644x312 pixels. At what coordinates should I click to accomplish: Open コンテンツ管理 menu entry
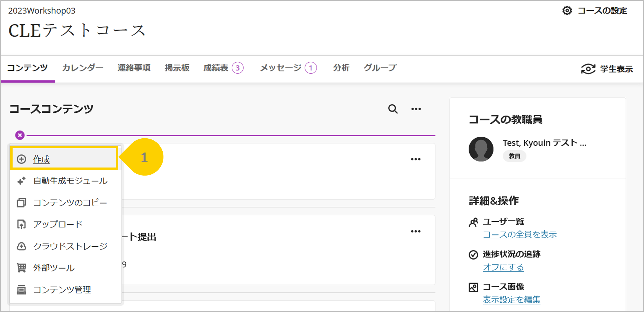click(66, 290)
